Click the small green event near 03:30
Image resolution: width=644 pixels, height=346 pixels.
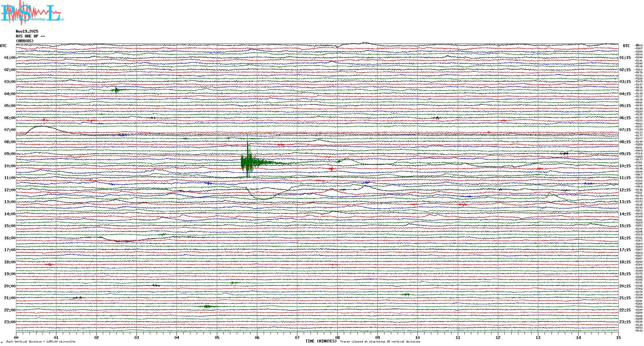click(117, 90)
